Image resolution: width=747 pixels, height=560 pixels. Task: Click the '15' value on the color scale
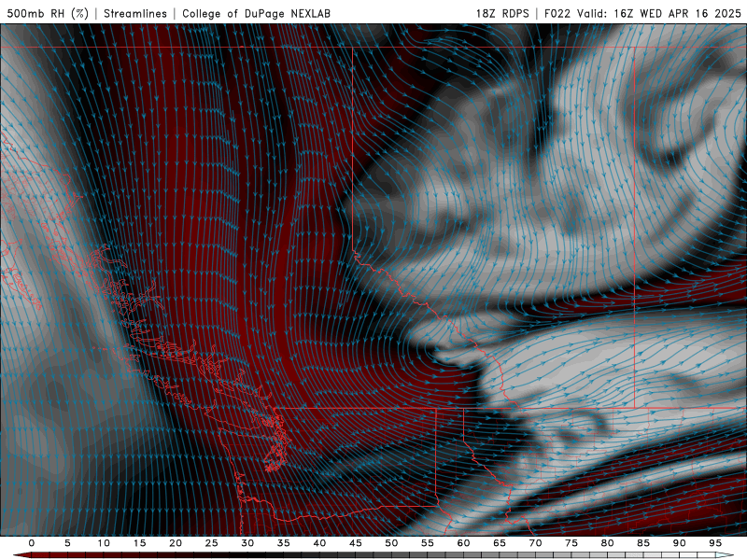(139, 543)
